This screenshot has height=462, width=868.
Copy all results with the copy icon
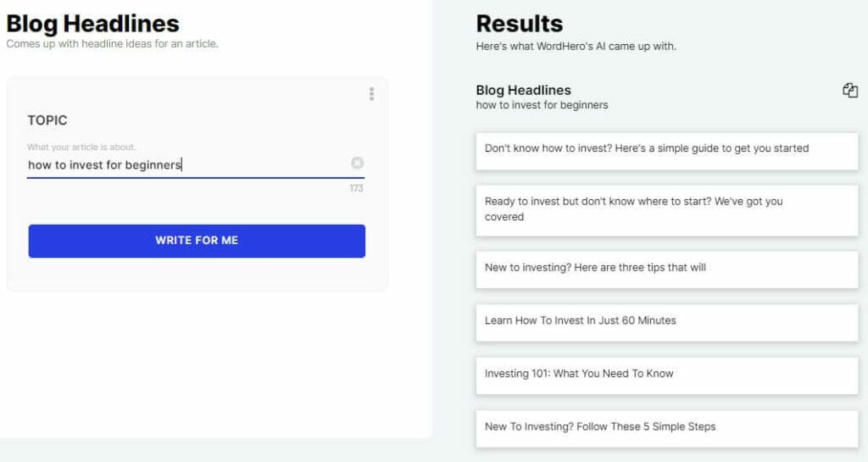pyautogui.click(x=850, y=91)
